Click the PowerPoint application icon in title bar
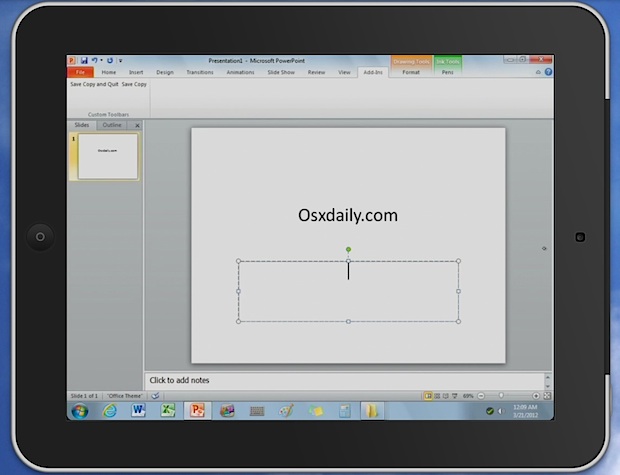The height and width of the screenshot is (475, 620). point(72,61)
